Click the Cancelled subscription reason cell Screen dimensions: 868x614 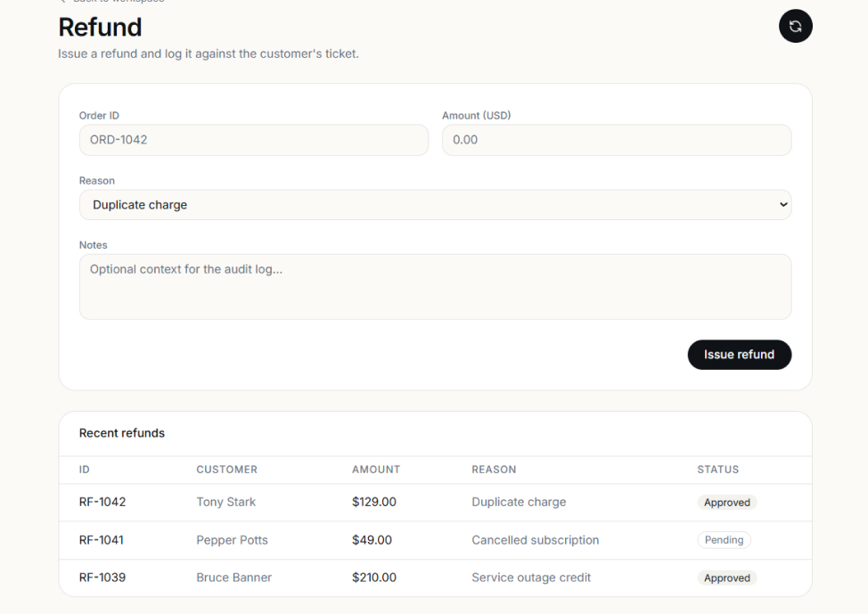[x=536, y=540]
